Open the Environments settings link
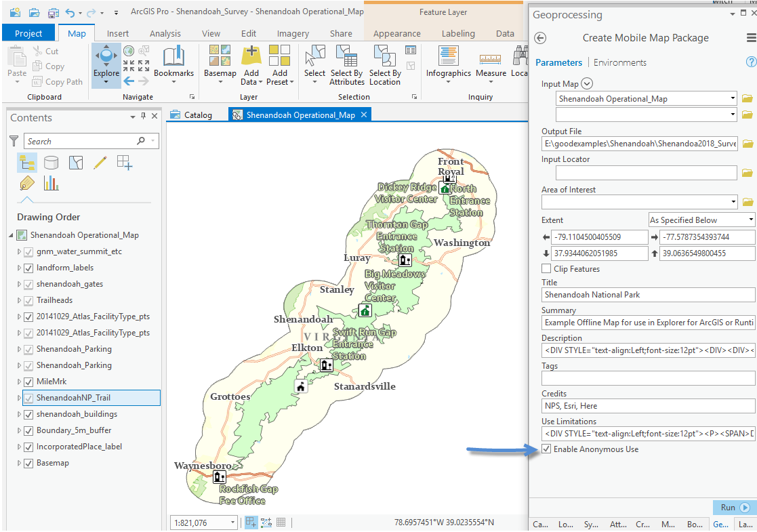 [x=619, y=62]
